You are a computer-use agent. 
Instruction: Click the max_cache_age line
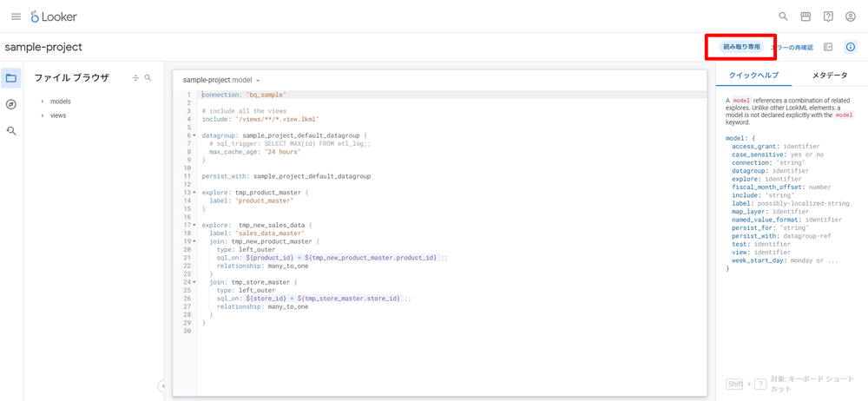[254, 151]
